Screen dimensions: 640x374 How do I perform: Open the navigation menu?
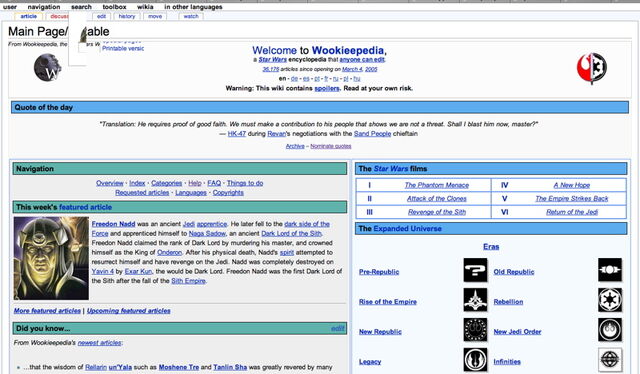(44, 7)
